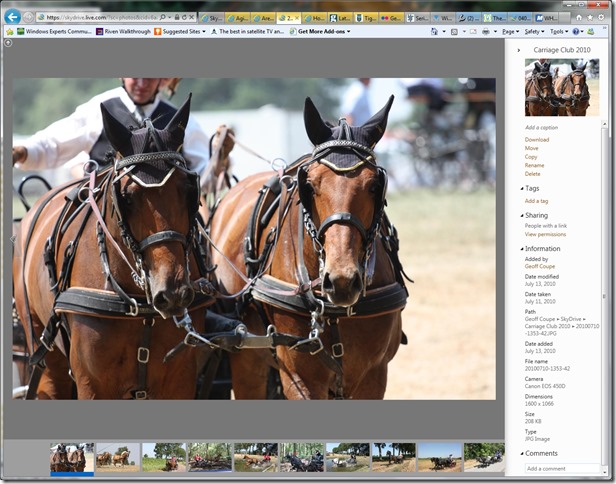This screenshot has height=484, width=616.
Task: Click the printer icon in command bar
Action: click(485, 31)
